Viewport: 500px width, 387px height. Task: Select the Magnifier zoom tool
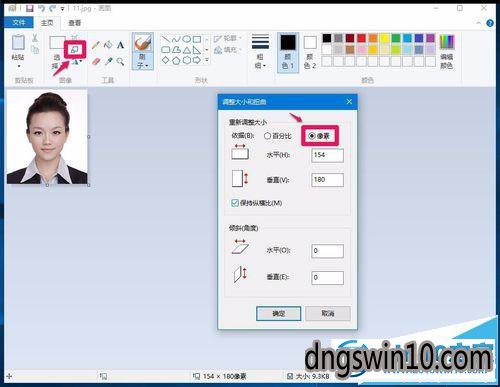[x=120, y=61]
